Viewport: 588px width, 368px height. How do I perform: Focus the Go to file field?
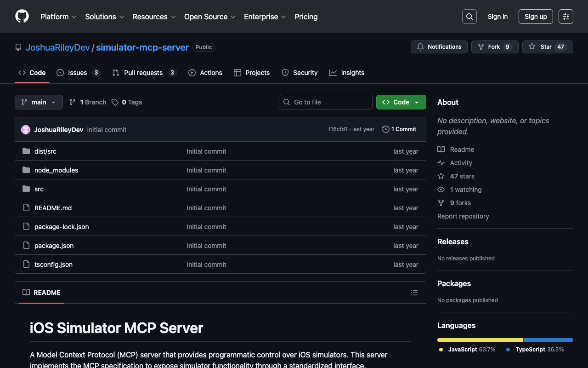pyautogui.click(x=330, y=102)
